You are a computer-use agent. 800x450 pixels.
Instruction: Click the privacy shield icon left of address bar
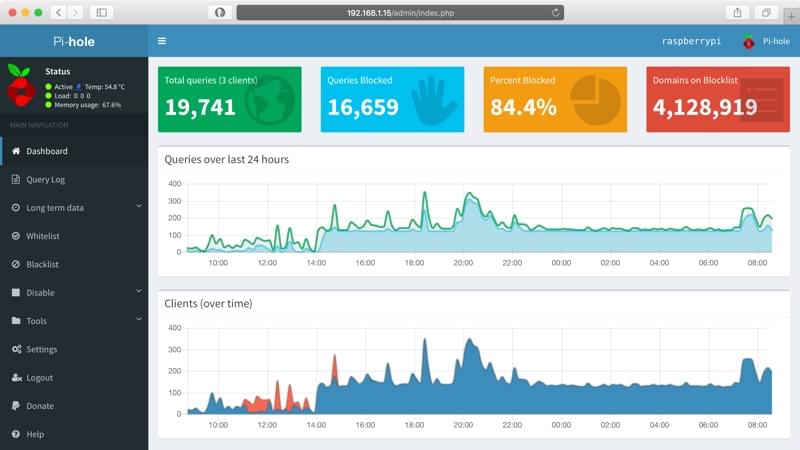click(x=220, y=13)
